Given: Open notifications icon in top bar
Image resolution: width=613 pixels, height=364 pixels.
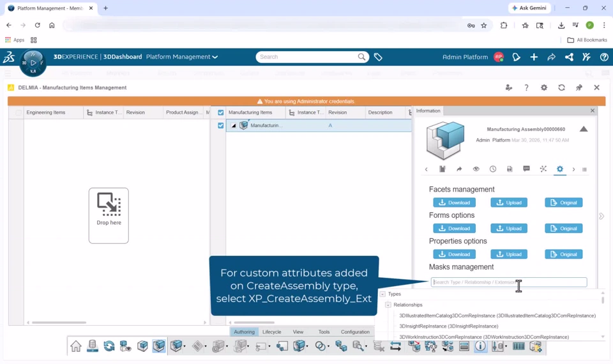Looking at the screenshot, I should tap(517, 57).
